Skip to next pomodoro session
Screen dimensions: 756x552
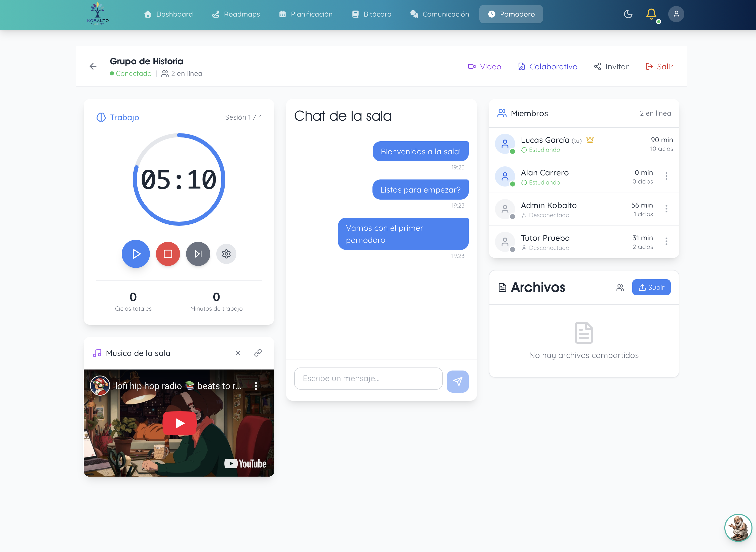pos(198,254)
